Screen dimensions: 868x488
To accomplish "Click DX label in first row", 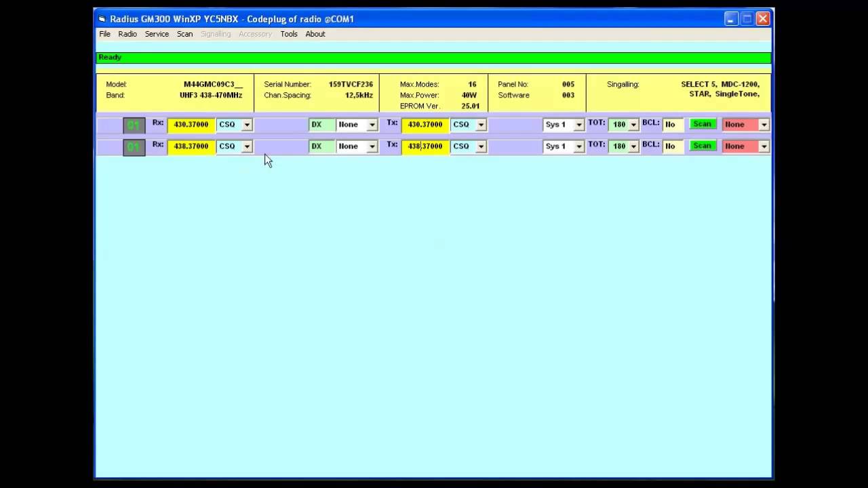I will click(322, 125).
